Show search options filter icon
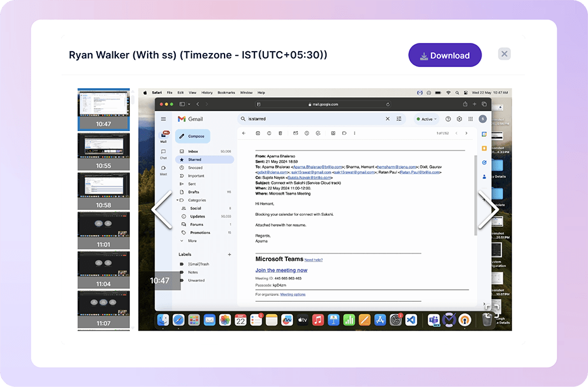Screen dimensions: 588x387 [399, 119]
